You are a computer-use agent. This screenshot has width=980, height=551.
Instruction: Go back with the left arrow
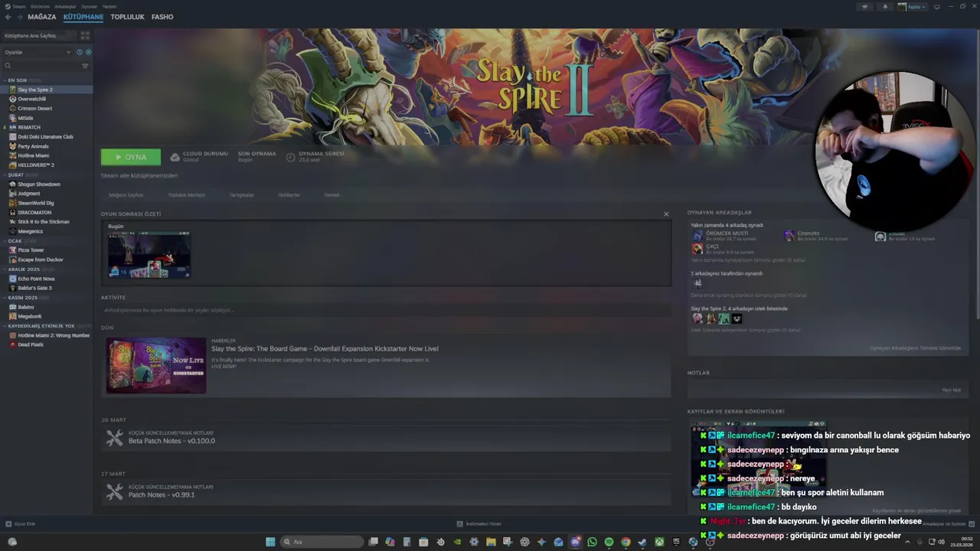(x=8, y=17)
